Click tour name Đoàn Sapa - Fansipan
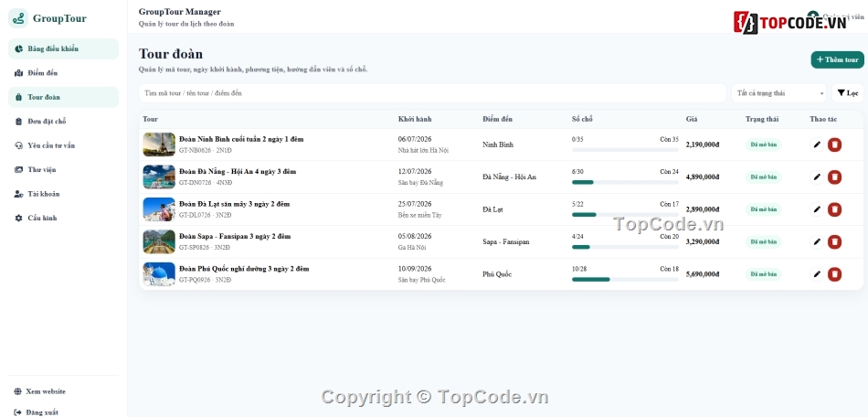Viewport: 868px width, 417px height. tap(235, 237)
